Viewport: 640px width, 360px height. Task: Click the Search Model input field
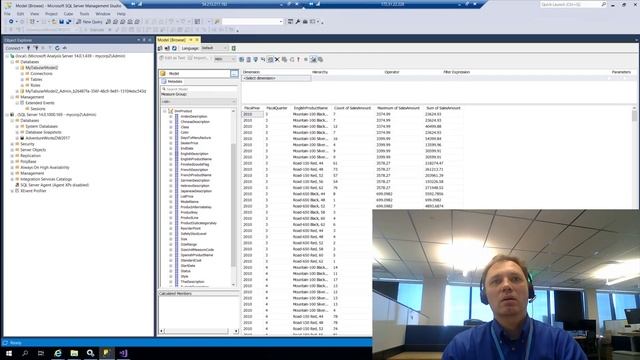click(x=199, y=89)
